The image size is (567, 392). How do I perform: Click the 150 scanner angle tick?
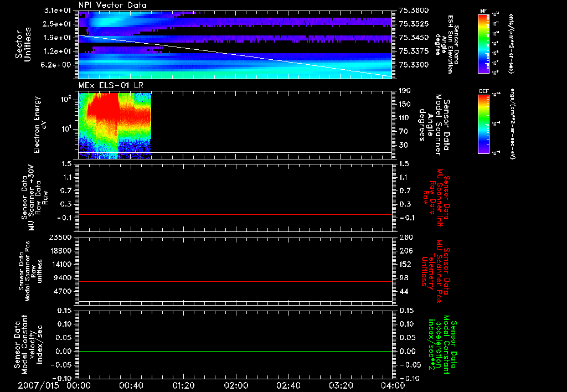tap(405, 104)
